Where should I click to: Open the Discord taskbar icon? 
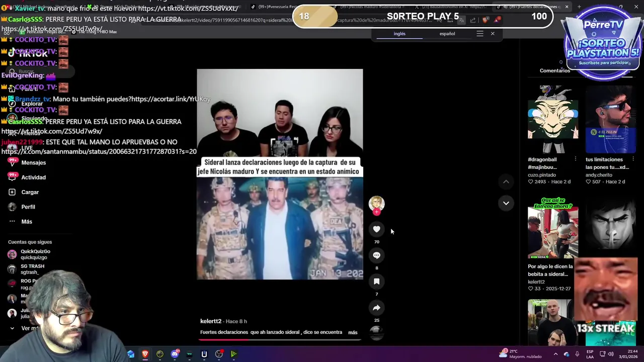175,354
